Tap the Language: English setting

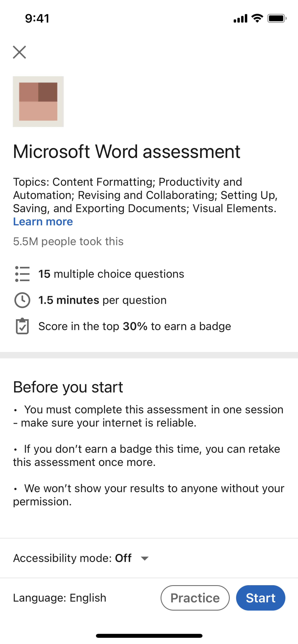(60, 598)
